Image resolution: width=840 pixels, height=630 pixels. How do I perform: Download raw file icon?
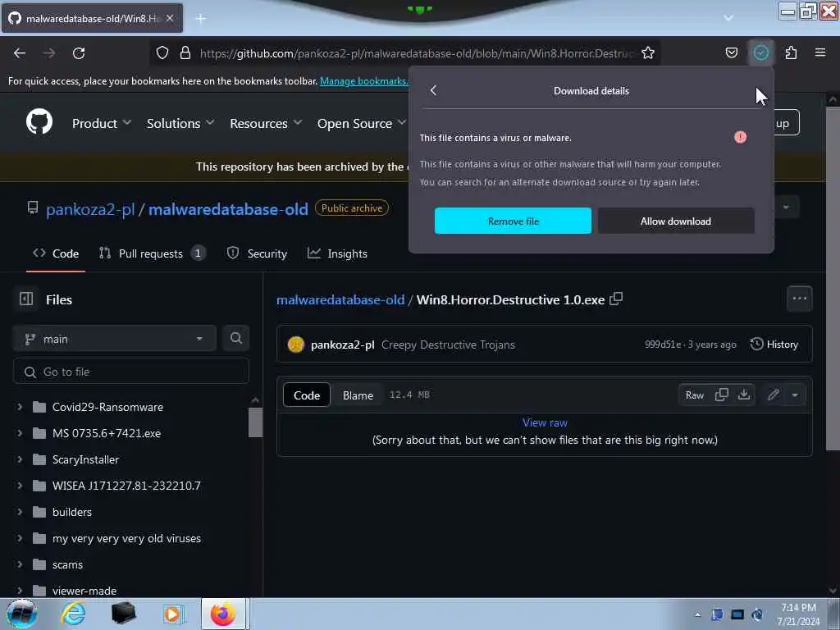click(744, 395)
